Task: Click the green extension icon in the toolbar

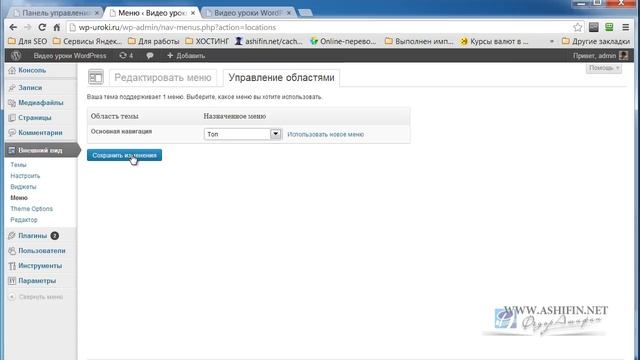Action: (x=609, y=27)
